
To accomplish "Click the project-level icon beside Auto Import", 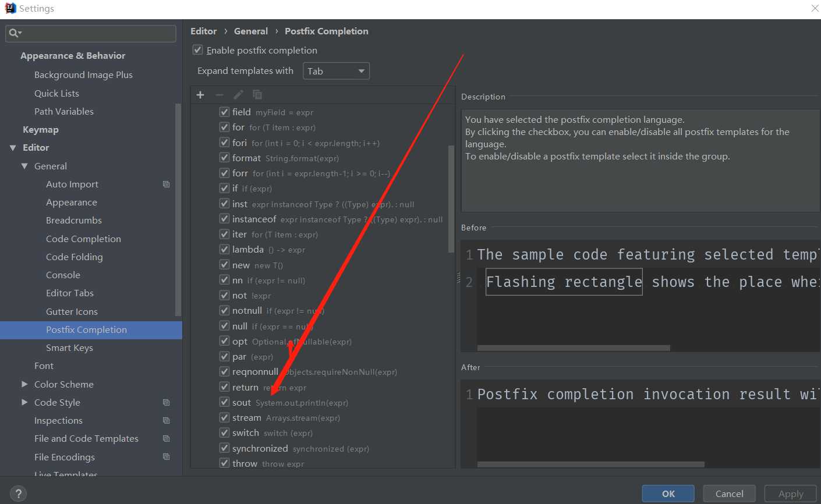I will click(166, 184).
